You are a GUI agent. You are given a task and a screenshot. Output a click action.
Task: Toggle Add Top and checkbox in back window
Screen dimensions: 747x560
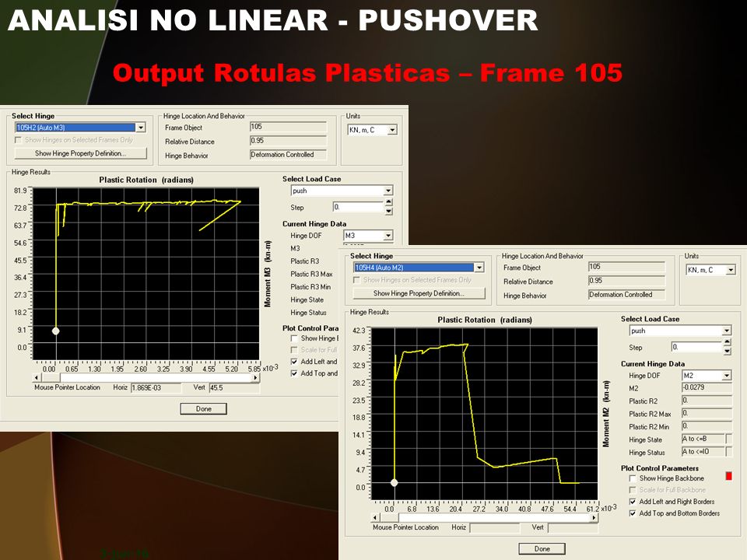[294, 373]
